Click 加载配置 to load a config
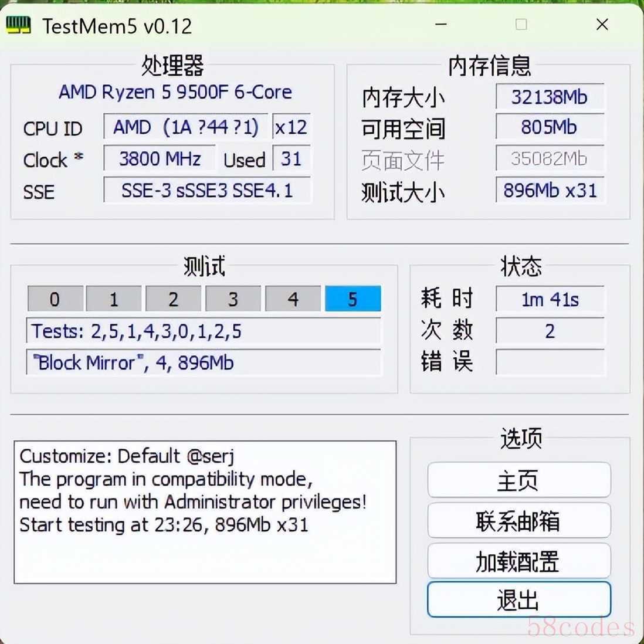 coord(518,561)
